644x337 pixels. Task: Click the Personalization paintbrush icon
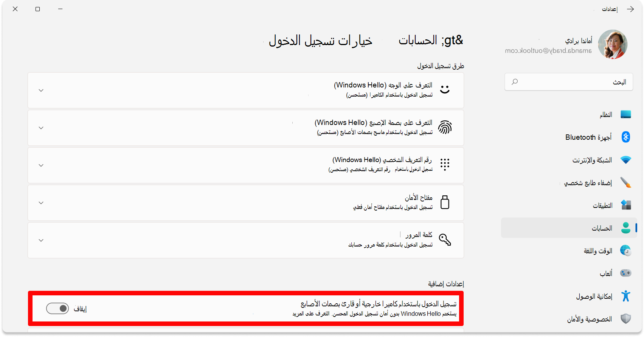coord(626,183)
